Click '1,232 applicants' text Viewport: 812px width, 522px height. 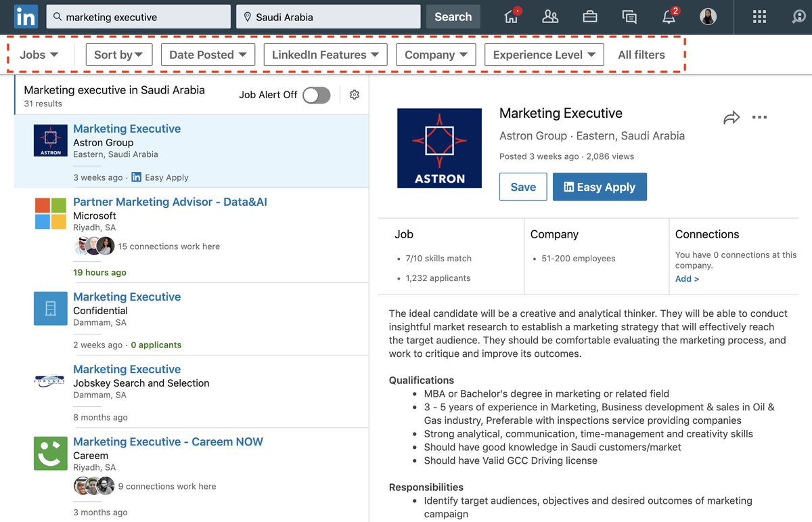(x=438, y=278)
